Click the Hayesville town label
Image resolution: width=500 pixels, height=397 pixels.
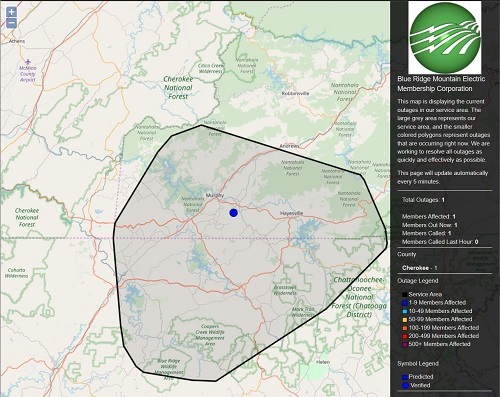(291, 213)
